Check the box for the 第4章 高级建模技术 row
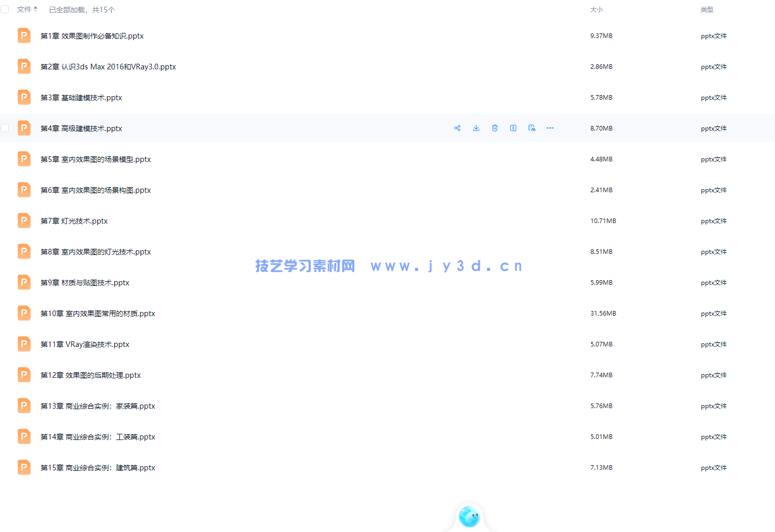 pos(5,128)
